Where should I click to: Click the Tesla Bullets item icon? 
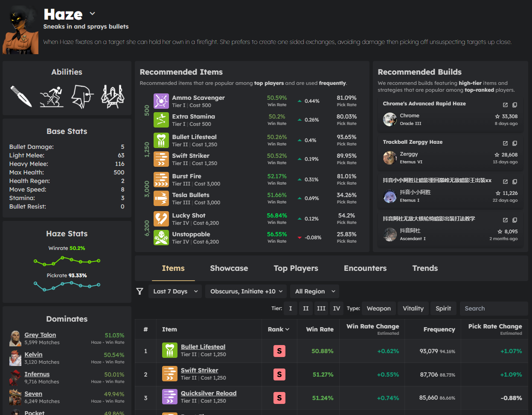point(162,198)
